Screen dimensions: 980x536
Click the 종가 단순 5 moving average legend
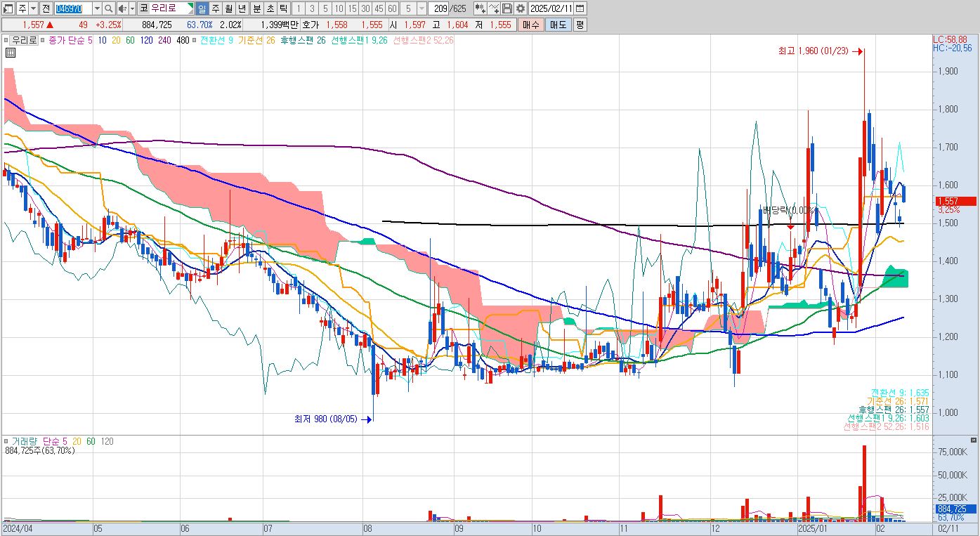point(70,41)
